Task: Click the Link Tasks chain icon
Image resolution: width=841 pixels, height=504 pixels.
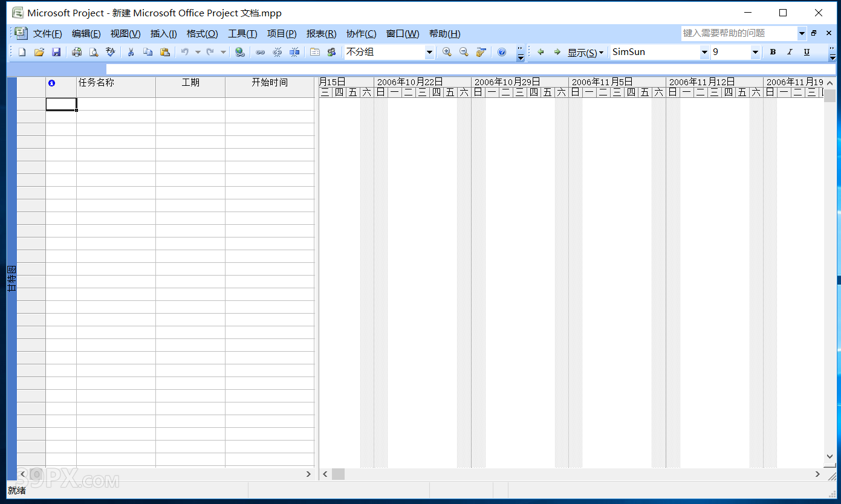Action: [x=261, y=53]
